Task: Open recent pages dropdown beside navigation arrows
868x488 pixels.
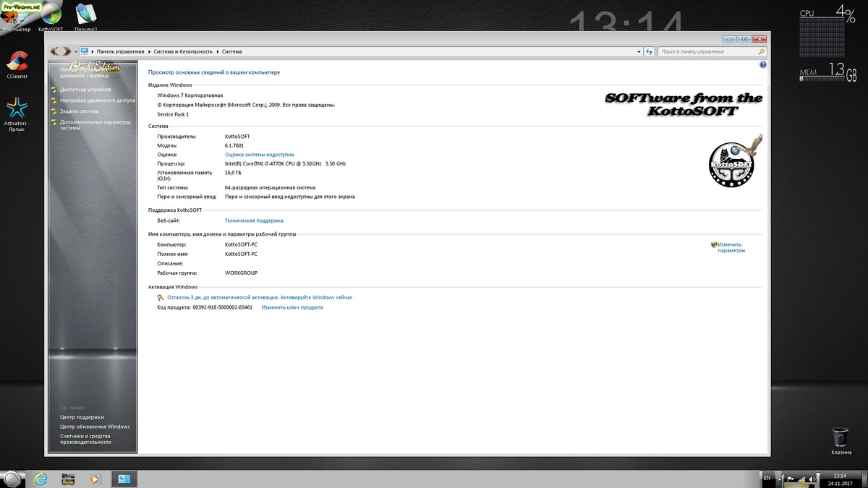Action: coord(76,52)
